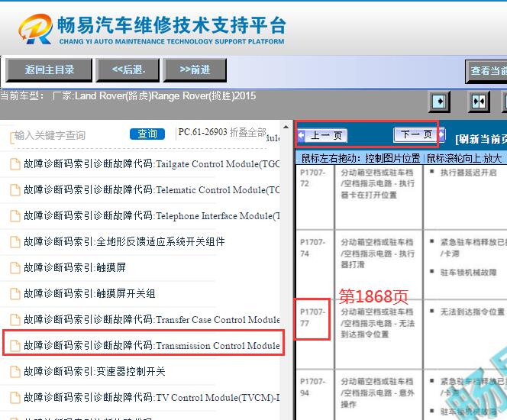Open the 查看当前 button at right

486,71
